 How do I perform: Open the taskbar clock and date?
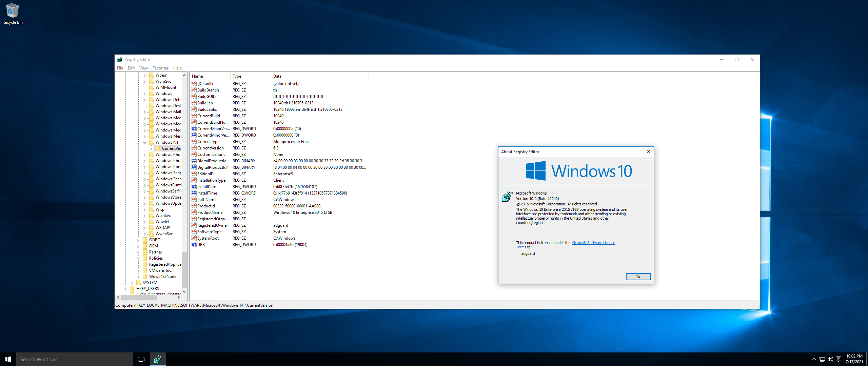[x=854, y=359]
